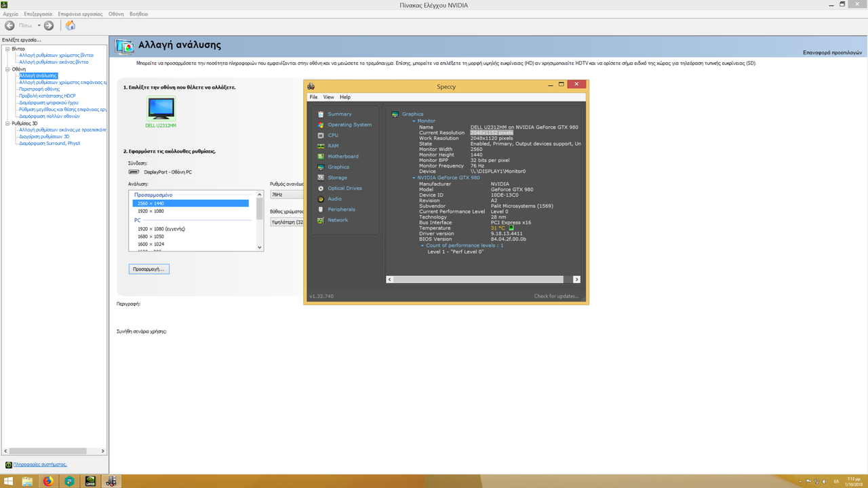Open Speccy Help menu
Viewport: 868px width, 488px height.
pyautogui.click(x=345, y=97)
